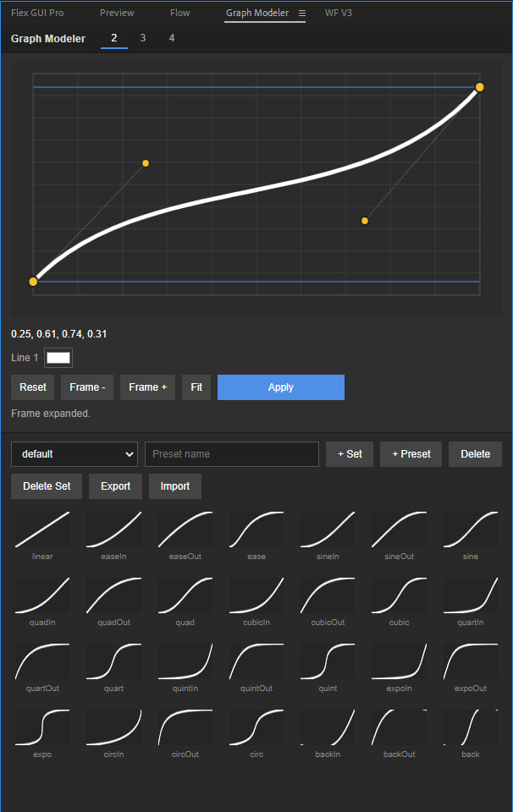Save curve using + Preset button
Viewport: 513px width, 812px height.
click(411, 454)
